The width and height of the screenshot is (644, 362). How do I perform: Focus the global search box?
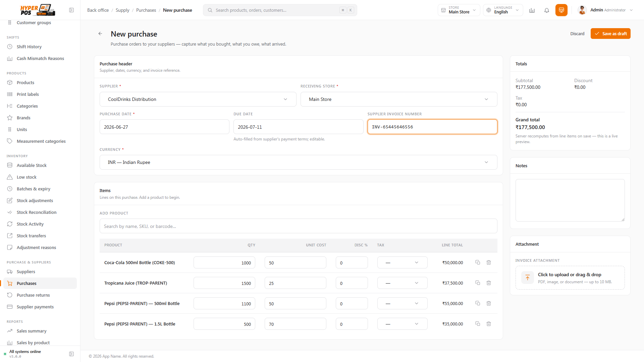pyautogui.click(x=280, y=10)
